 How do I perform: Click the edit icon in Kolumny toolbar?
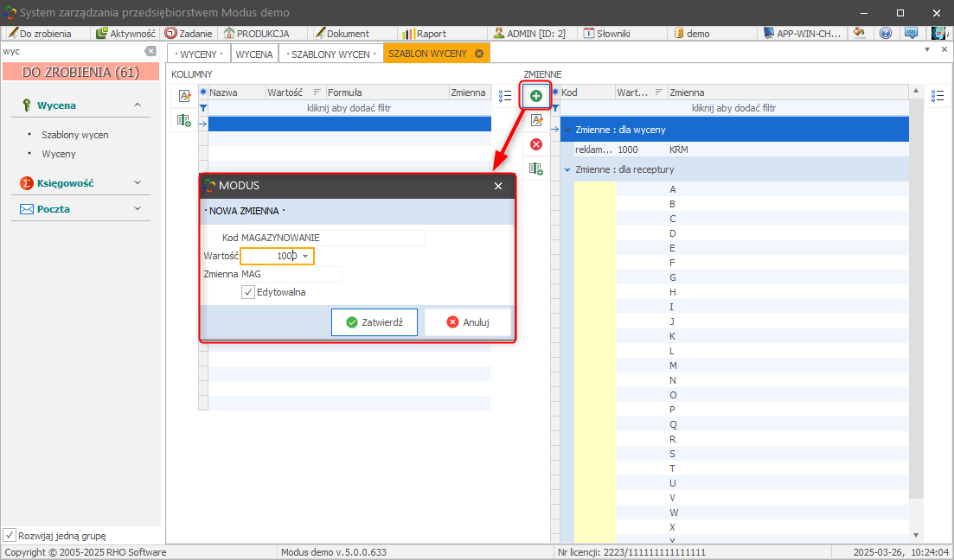point(183,96)
